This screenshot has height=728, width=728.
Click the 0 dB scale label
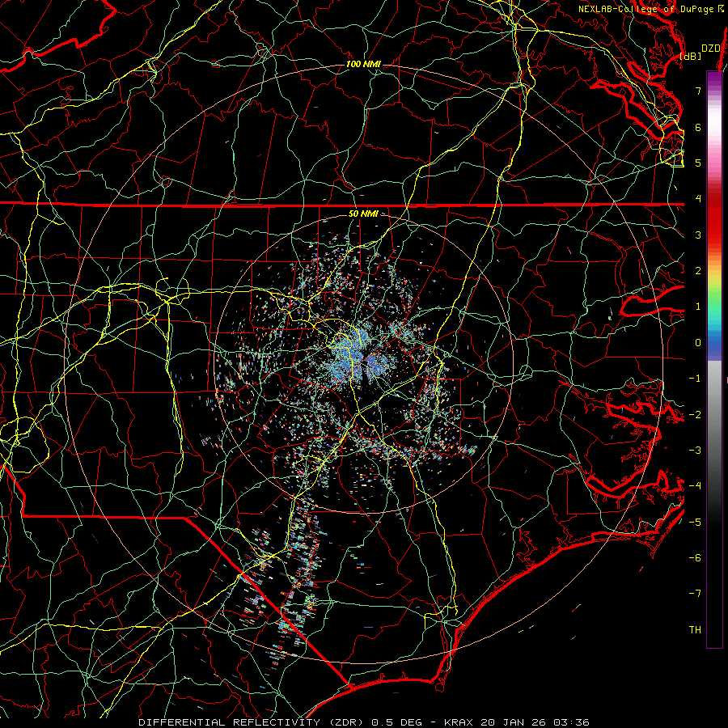pyautogui.click(x=698, y=343)
